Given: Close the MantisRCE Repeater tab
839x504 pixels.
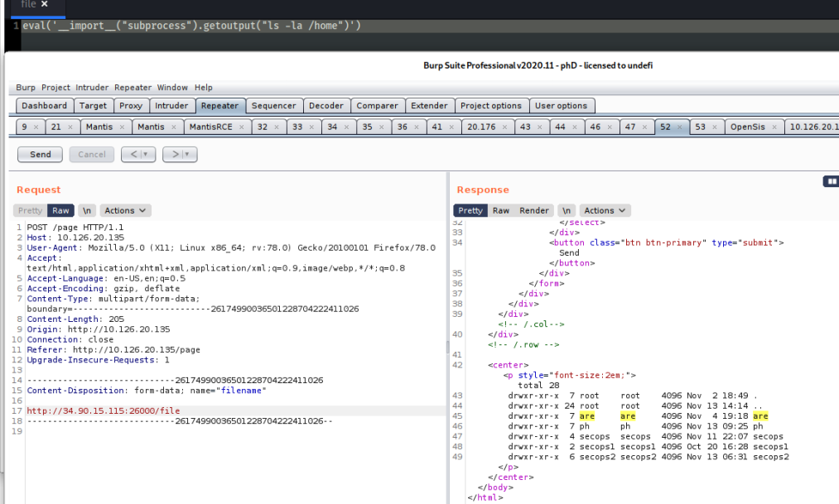Looking at the screenshot, I should [x=241, y=127].
